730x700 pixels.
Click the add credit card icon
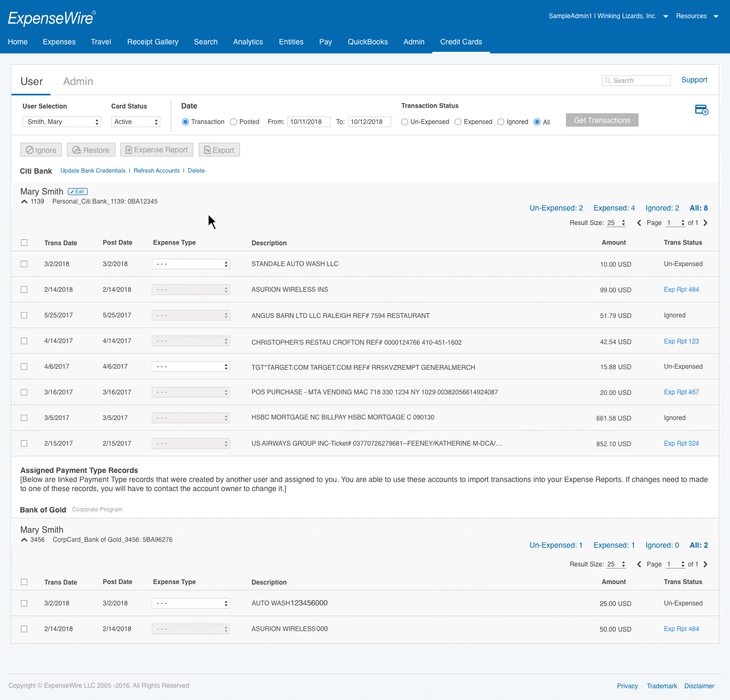click(x=702, y=110)
